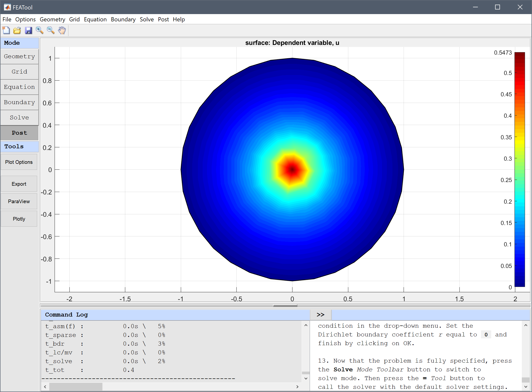This screenshot has width=532, height=392.
Task: Open the Post menu
Action: pos(163,19)
